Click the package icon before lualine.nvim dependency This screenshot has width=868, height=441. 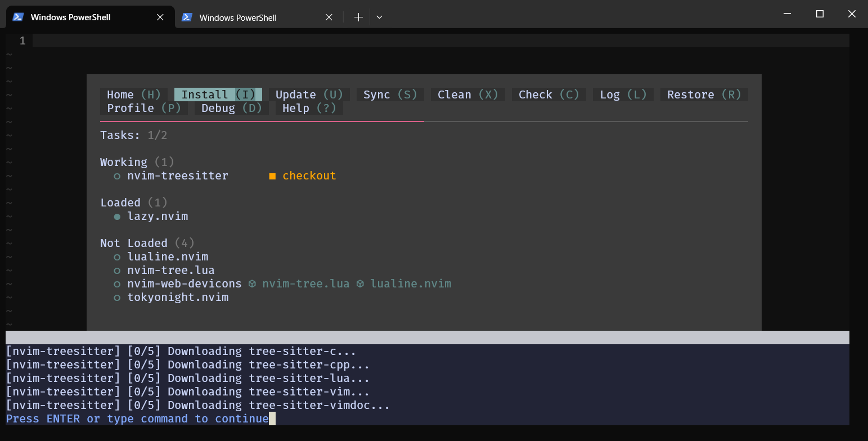point(360,284)
